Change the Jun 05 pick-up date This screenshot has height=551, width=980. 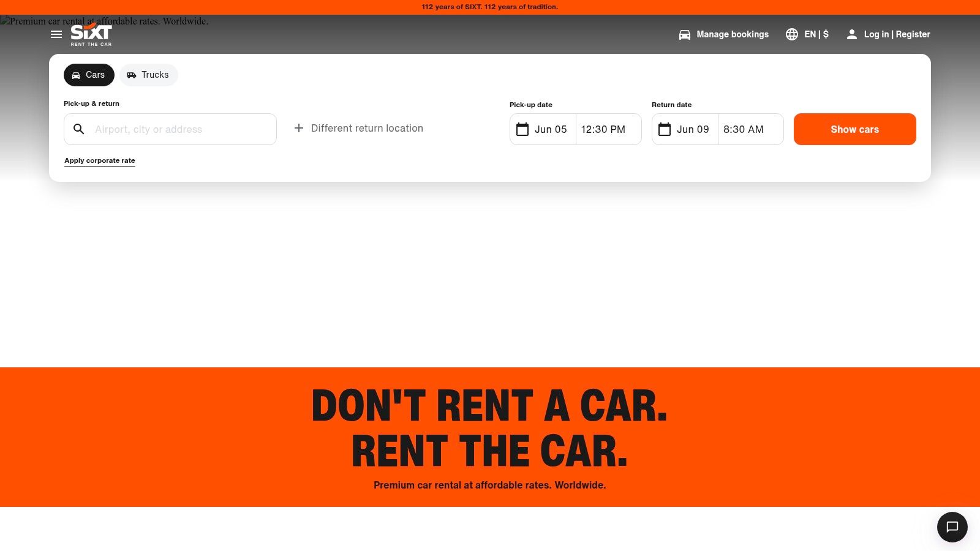(551, 129)
